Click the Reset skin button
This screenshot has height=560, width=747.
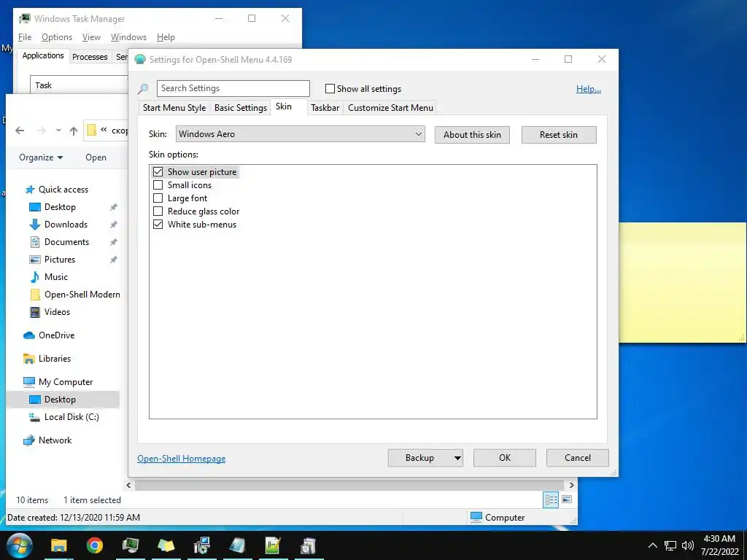pos(559,135)
